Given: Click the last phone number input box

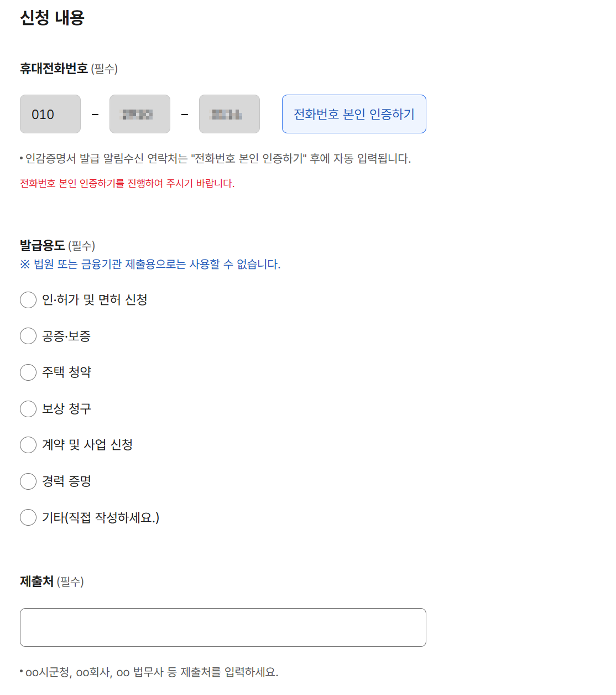Looking at the screenshot, I should coord(229,114).
